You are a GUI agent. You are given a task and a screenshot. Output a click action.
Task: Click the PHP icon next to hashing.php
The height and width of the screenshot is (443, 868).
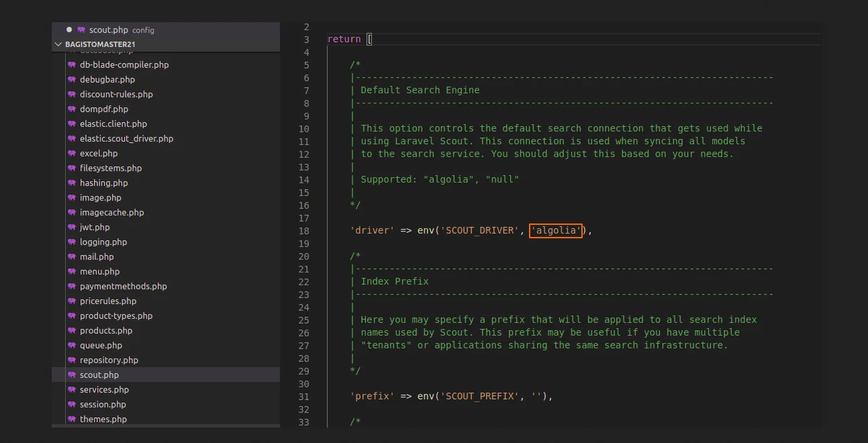point(72,183)
